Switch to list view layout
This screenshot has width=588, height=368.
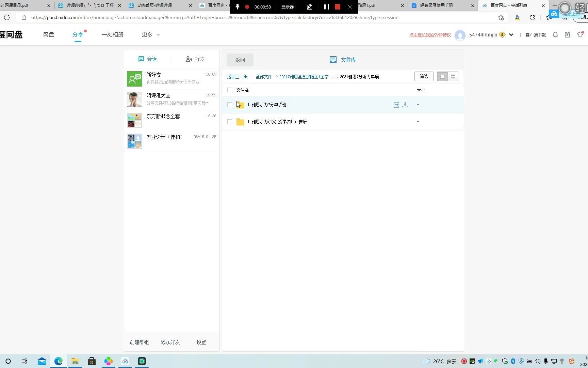(x=442, y=76)
